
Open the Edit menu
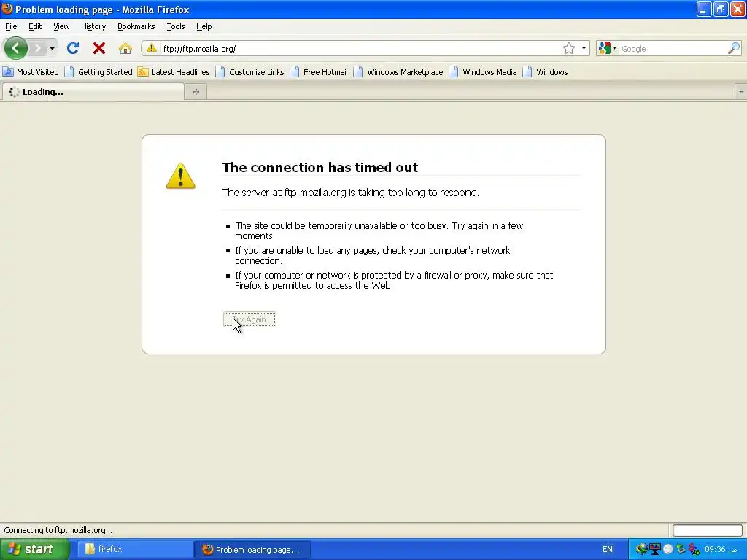coord(35,26)
